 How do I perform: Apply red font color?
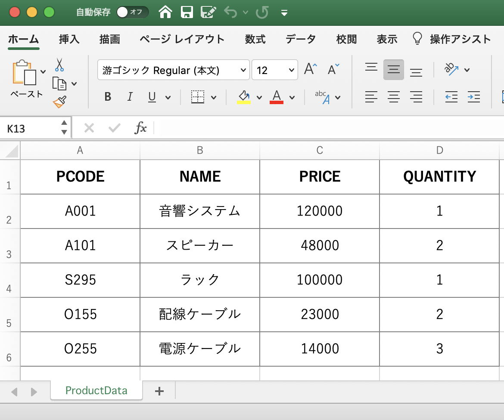[x=277, y=97]
